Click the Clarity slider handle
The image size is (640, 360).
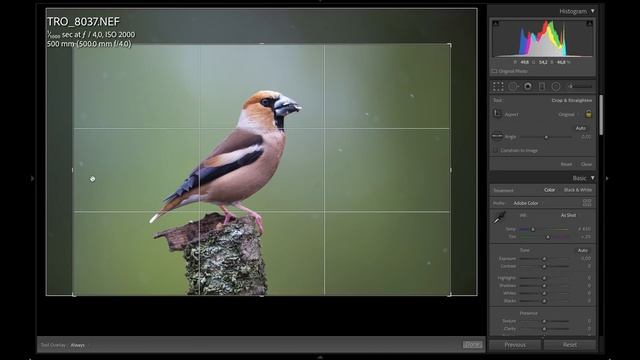click(x=544, y=329)
